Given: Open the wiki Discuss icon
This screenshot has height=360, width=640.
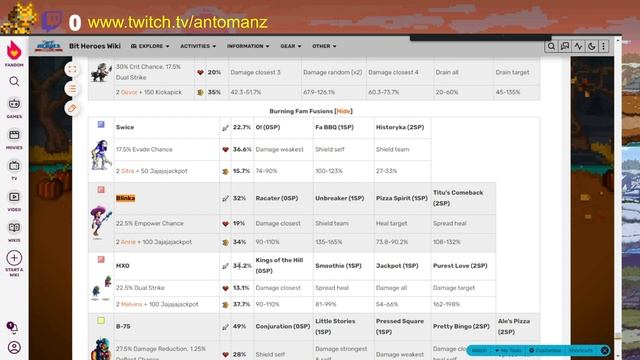Looking at the screenshot, I should pos(565,46).
